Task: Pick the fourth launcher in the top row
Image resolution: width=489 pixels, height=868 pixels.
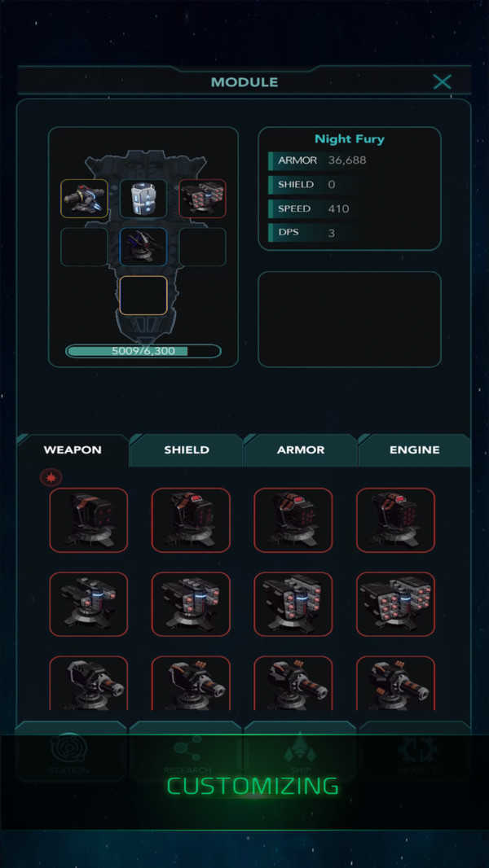Action: coord(395,519)
